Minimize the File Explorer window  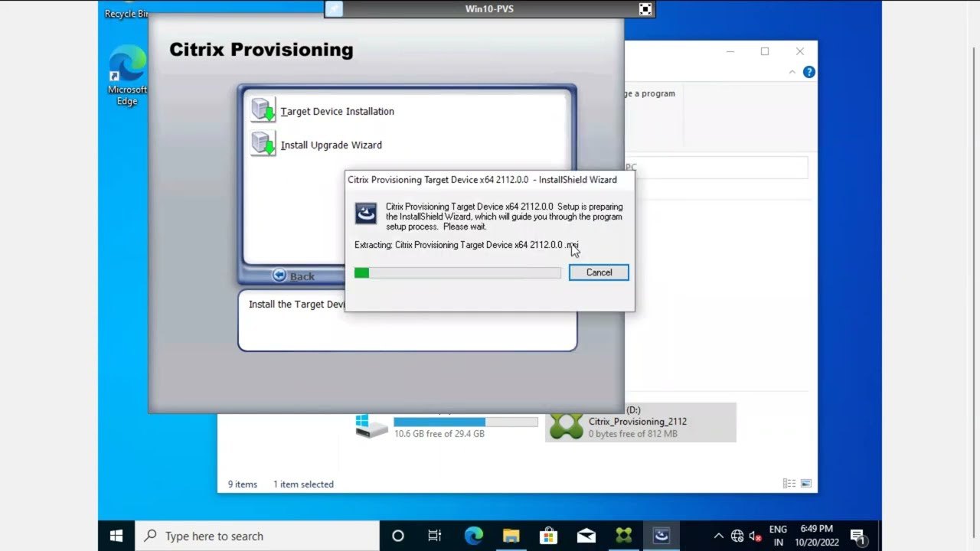730,51
